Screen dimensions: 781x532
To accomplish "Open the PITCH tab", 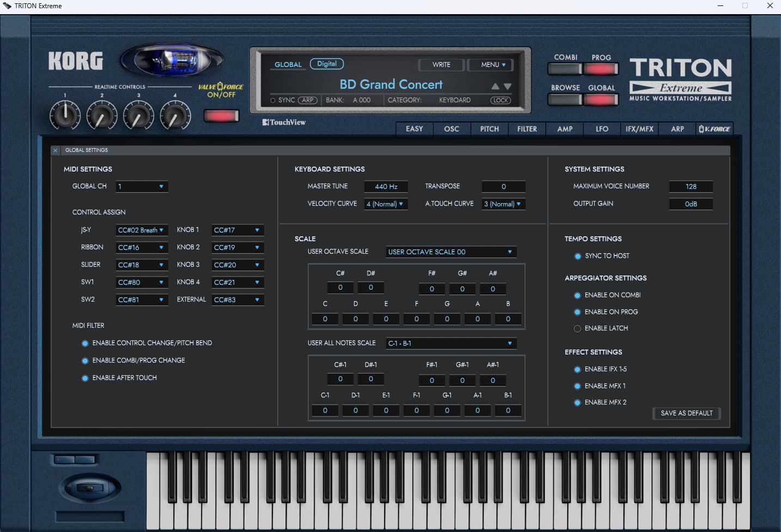I will [489, 129].
